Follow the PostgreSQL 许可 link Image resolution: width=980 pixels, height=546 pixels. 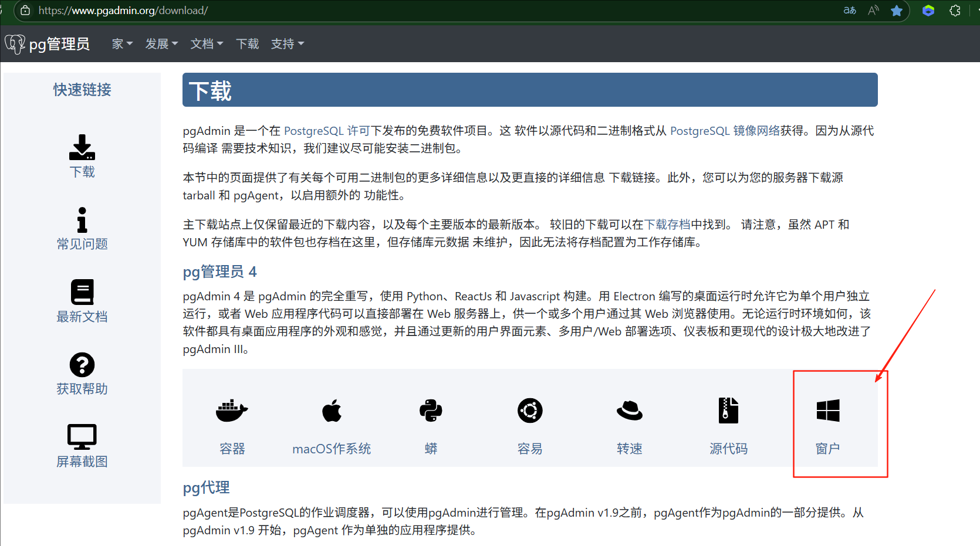point(327,131)
